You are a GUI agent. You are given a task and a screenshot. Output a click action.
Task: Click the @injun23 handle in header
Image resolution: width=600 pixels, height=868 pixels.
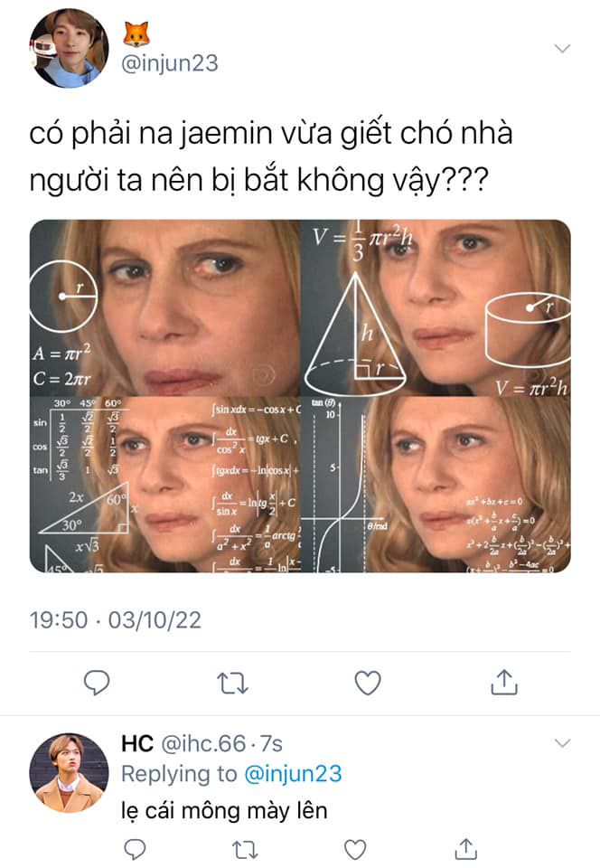click(170, 63)
